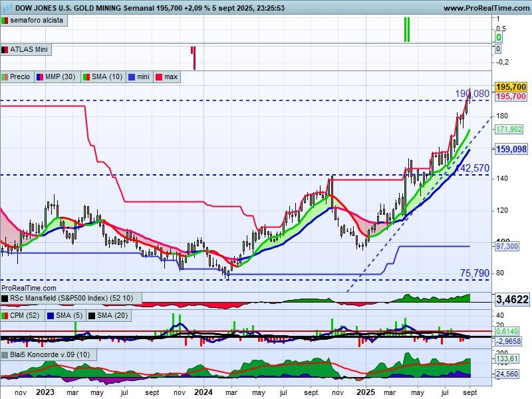Click the semaforo alcista red-green color icon
Image resolution: width=532 pixels, height=399 pixels.
pyautogui.click(x=5, y=21)
